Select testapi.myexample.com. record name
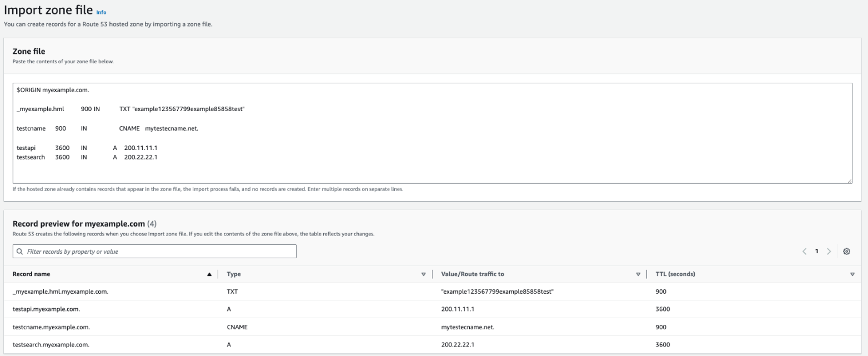This screenshot has height=356, width=868. 47,309
